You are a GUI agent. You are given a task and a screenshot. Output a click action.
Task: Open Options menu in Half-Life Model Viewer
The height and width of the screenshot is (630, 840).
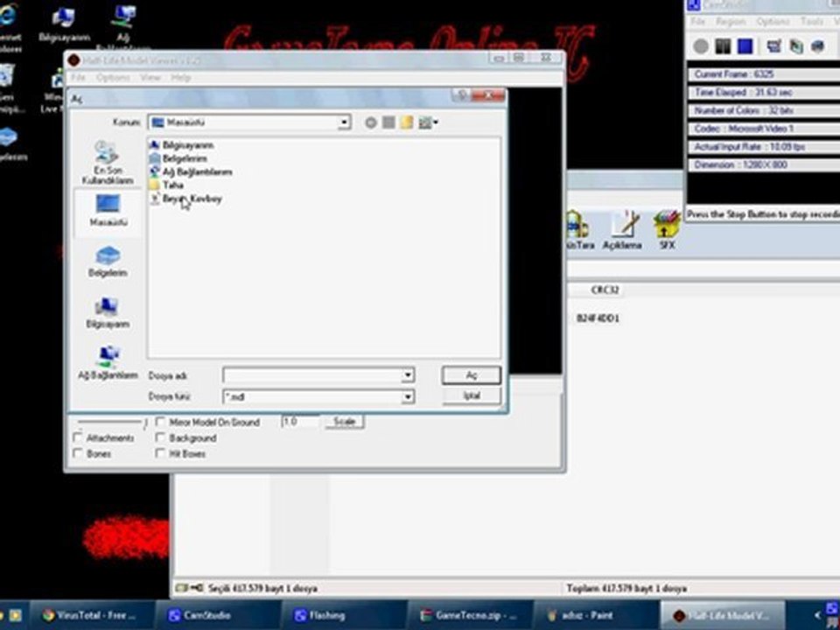coord(113,78)
